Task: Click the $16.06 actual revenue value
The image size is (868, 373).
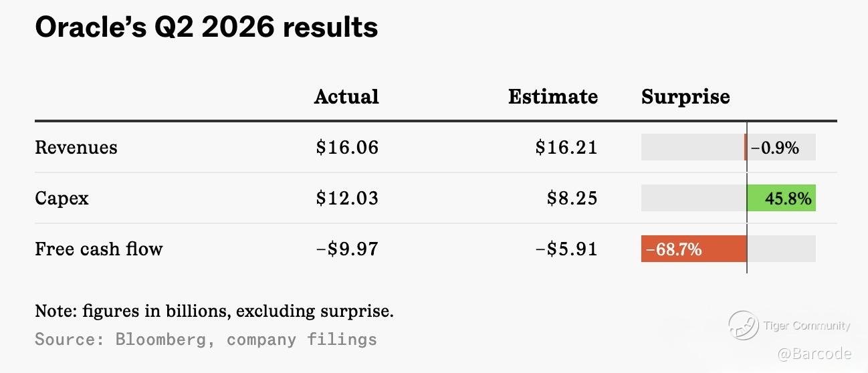Action: click(347, 147)
